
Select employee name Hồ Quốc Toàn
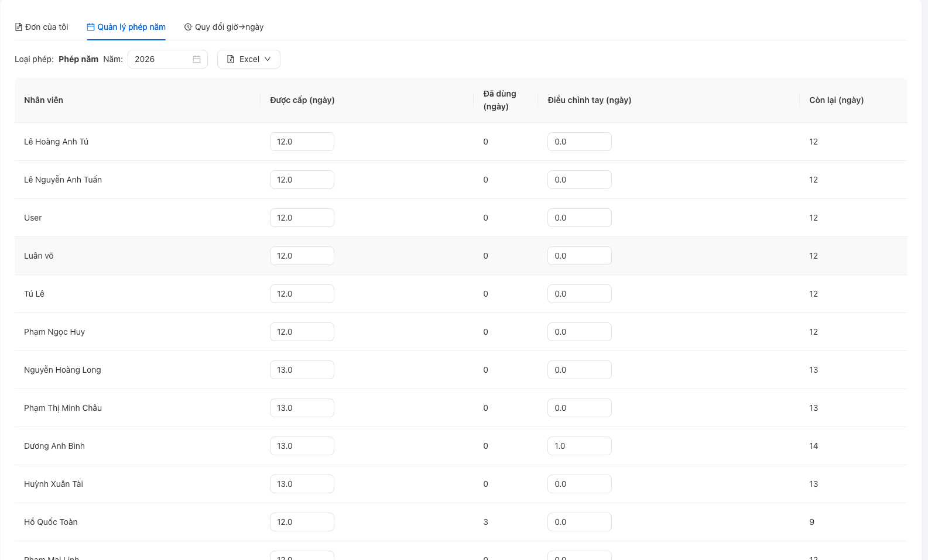point(51,522)
